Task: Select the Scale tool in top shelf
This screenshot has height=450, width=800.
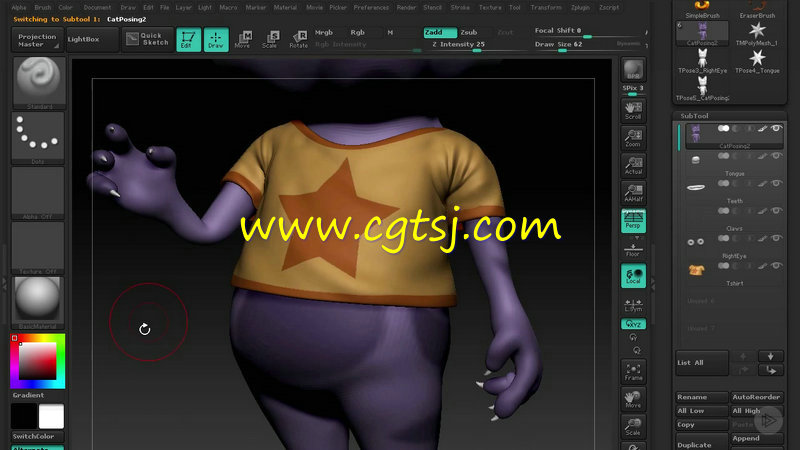Action: pos(270,39)
